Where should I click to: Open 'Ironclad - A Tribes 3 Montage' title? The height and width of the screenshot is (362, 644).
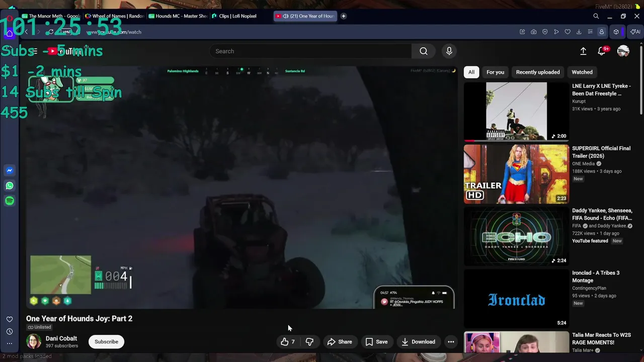[596, 277]
